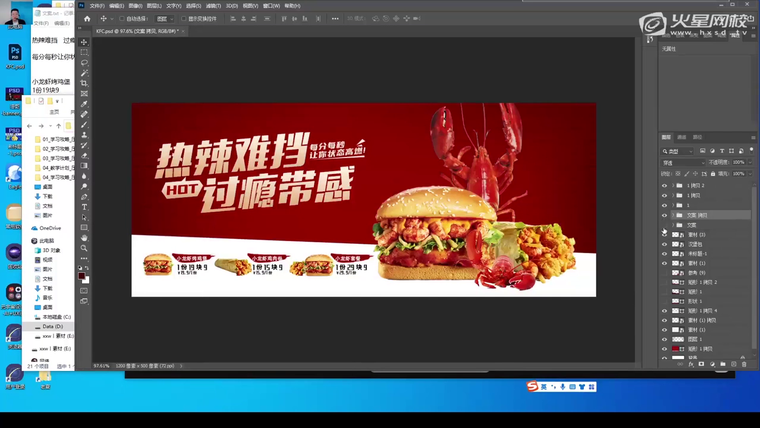Hide the 汉堡 拷贝 layer group
760x428 pixels.
664,215
